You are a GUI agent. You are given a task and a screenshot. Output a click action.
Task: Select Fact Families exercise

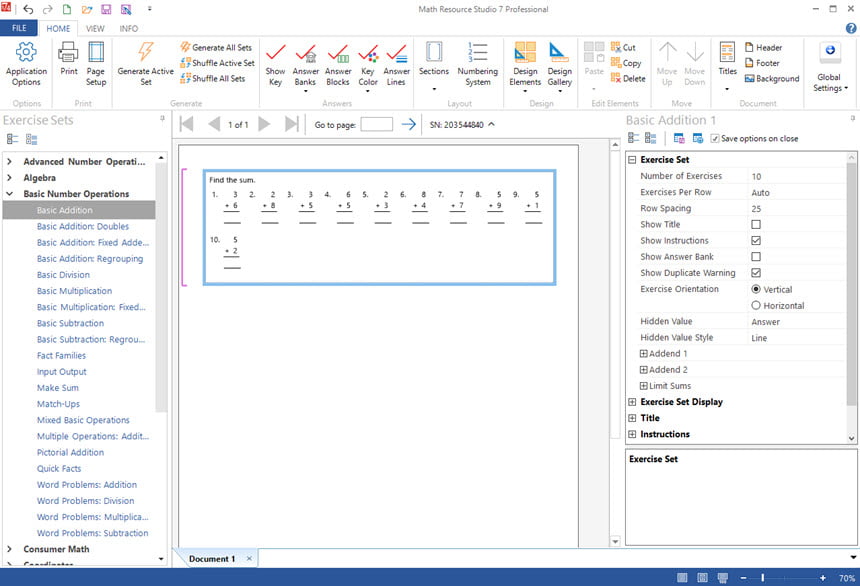click(x=61, y=356)
